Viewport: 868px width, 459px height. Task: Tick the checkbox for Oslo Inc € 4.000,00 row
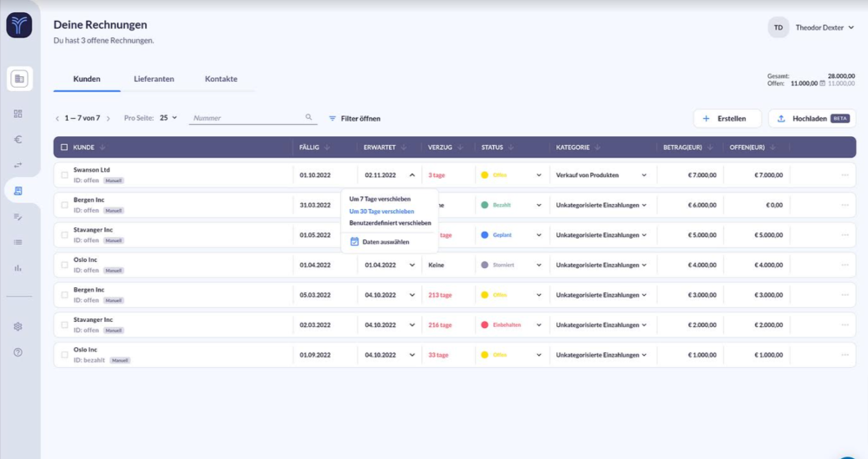64,266
